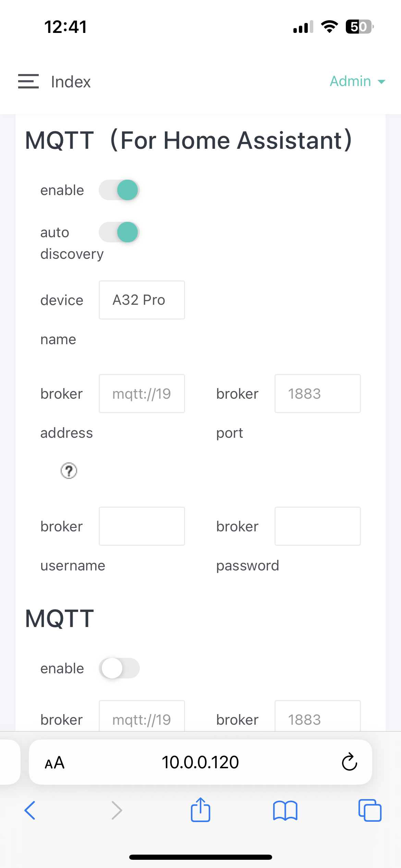Screen dimensions: 401x868
Task: Expand the Admin dropdown menu
Action: pyautogui.click(x=357, y=81)
